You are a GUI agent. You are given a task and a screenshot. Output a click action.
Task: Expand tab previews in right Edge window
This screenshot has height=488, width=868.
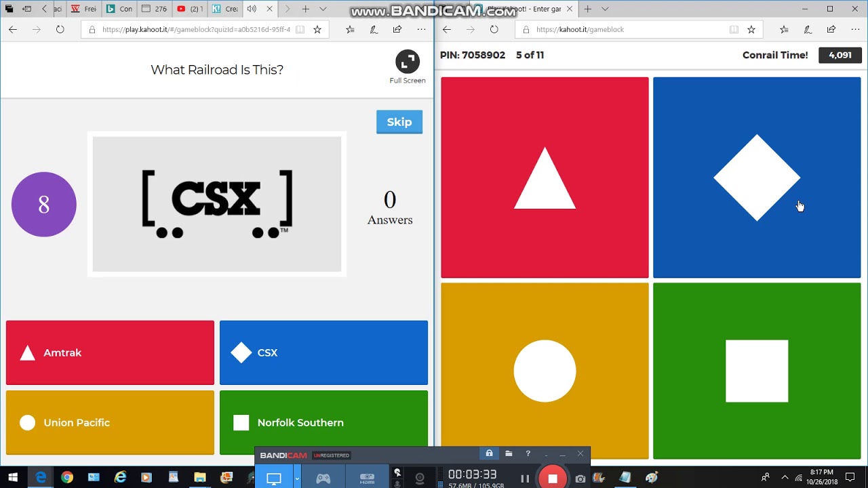point(605,9)
